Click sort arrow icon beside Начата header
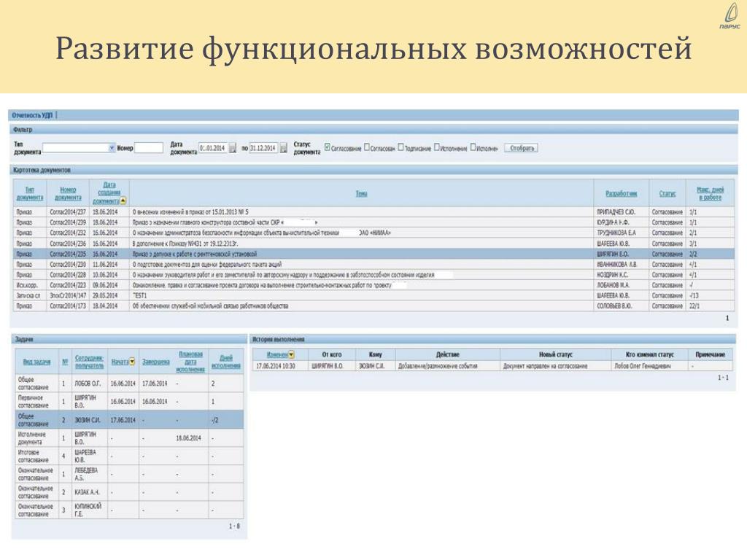The image size is (747, 560). pos(132,362)
